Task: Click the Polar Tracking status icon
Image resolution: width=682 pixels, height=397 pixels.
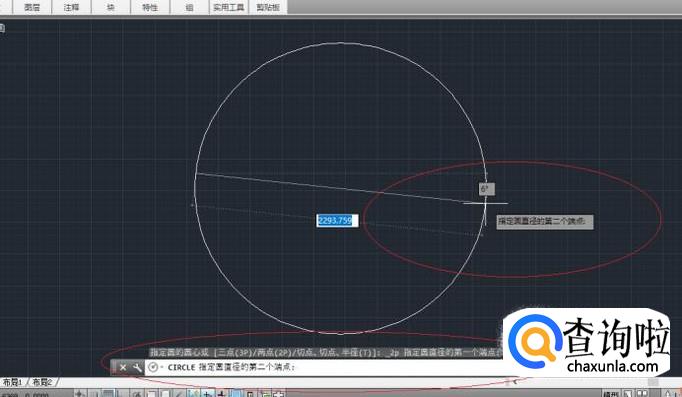Action: pyautogui.click(x=137, y=394)
